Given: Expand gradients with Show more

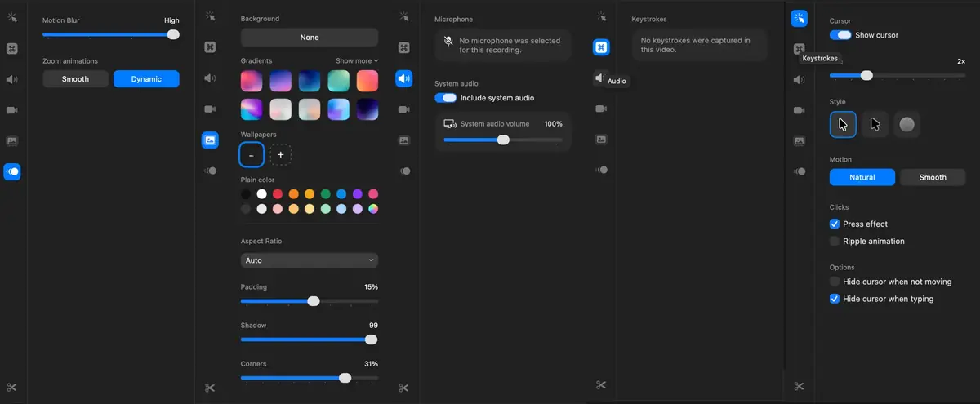Looking at the screenshot, I should [357, 61].
